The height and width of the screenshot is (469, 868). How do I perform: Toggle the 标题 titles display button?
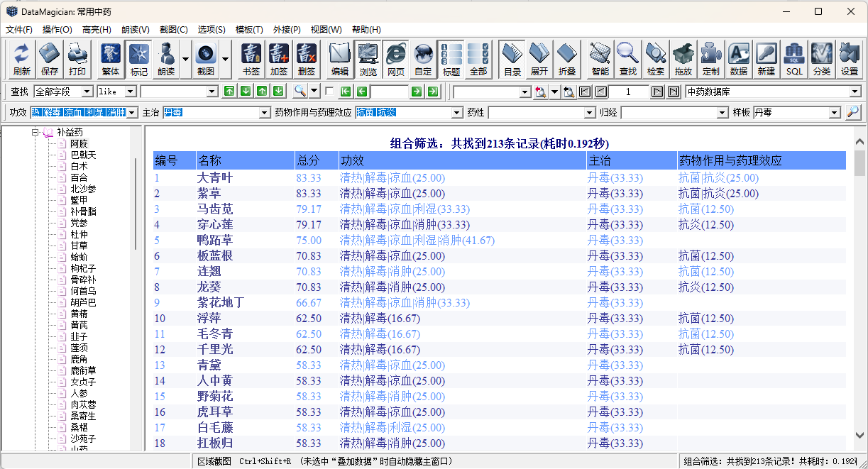click(451, 60)
